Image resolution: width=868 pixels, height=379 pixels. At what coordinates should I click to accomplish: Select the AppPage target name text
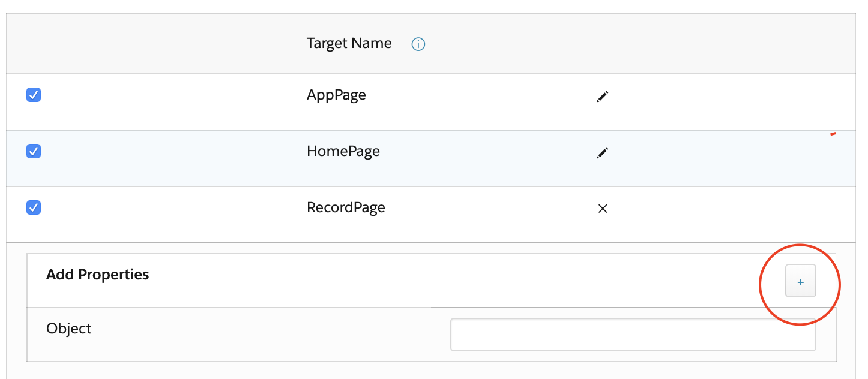(x=336, y=95)
